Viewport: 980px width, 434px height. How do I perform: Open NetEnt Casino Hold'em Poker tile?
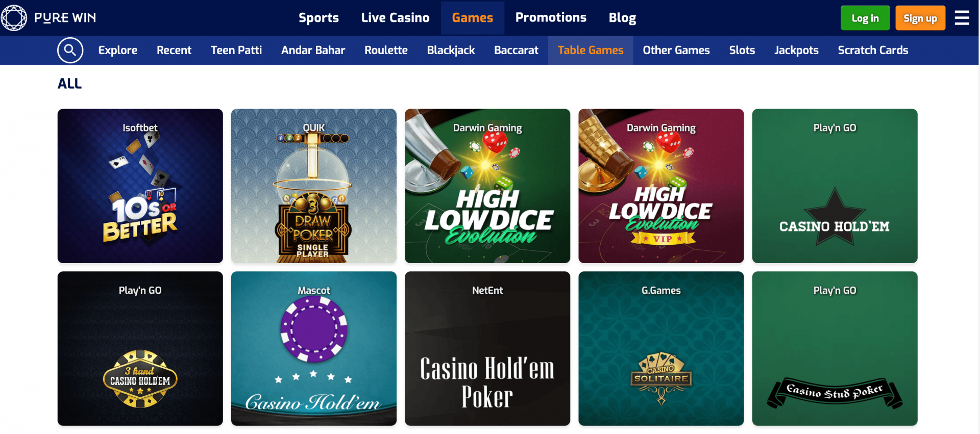pyautogui.click(x=487, y=348)
